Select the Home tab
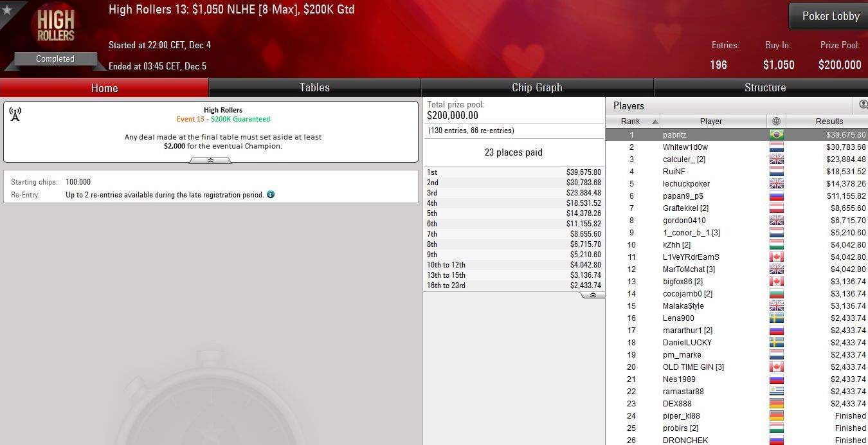Screen dimensions: 868x445 coord(104,87)
